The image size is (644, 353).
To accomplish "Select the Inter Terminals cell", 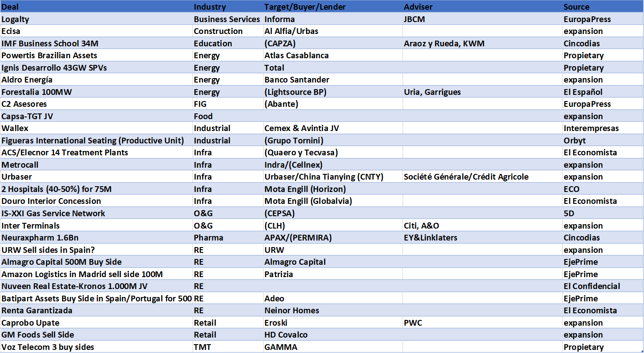I will point(96,225).
